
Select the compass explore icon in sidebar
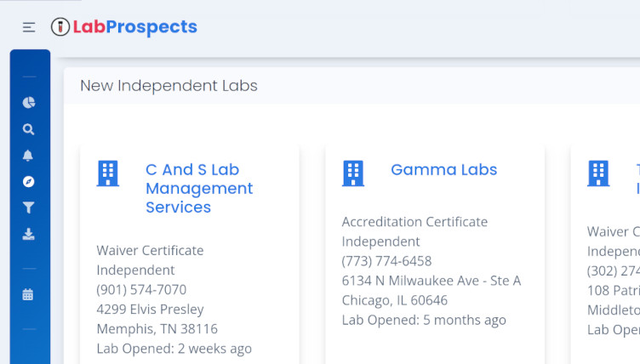pos(29,182)
